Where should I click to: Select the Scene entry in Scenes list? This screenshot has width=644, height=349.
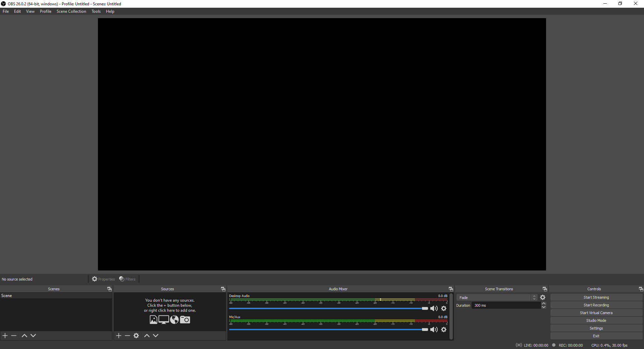click(x=34, y=296)
